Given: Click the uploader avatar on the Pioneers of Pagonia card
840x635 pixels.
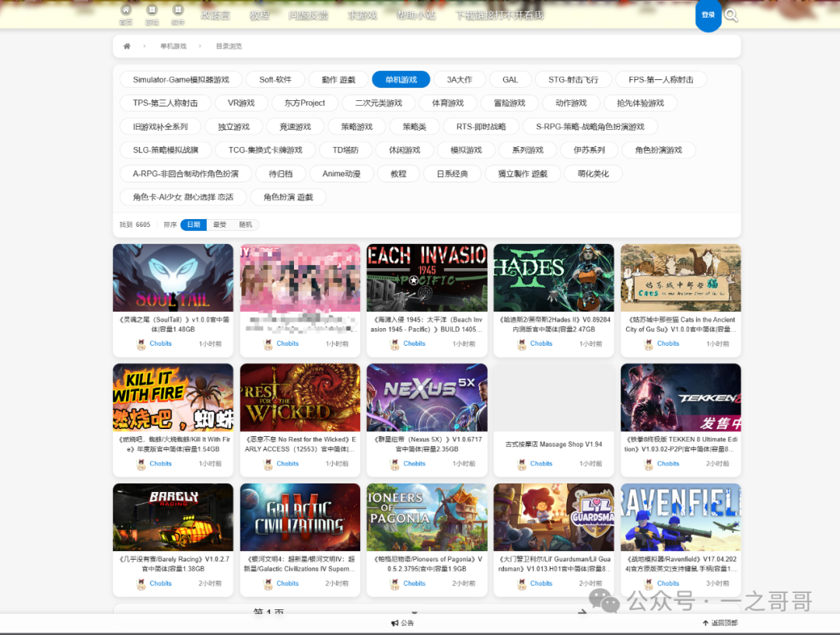Looking at the screenshot, I should 395,584.
